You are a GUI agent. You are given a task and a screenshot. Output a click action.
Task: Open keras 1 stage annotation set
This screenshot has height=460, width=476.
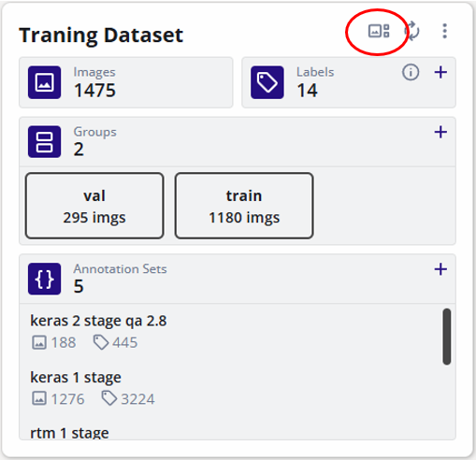(x=76, y=378)
